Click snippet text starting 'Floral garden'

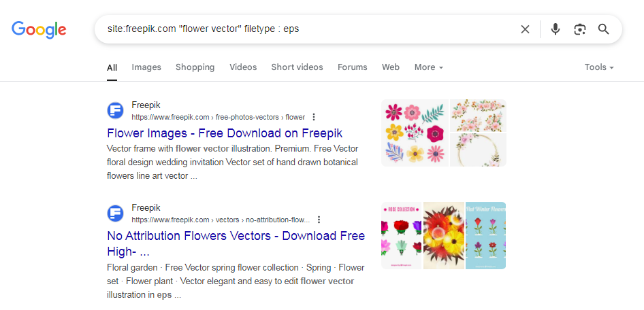236,281
